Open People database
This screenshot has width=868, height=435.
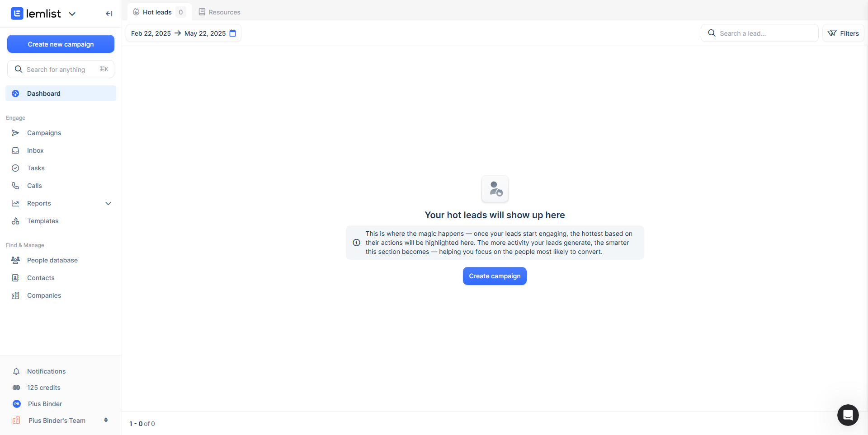coord(52,260)
